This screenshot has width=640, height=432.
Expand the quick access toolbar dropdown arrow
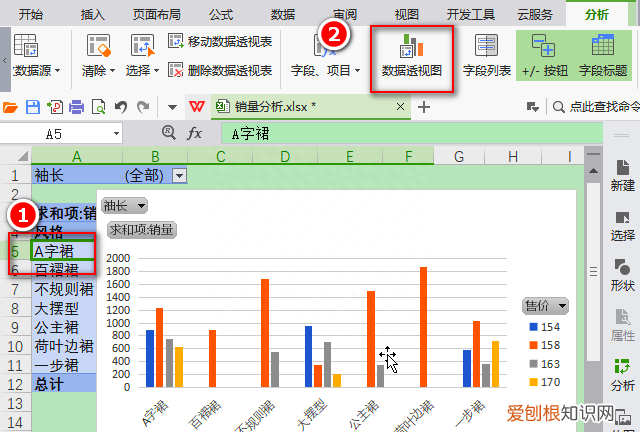click(172, 107)
